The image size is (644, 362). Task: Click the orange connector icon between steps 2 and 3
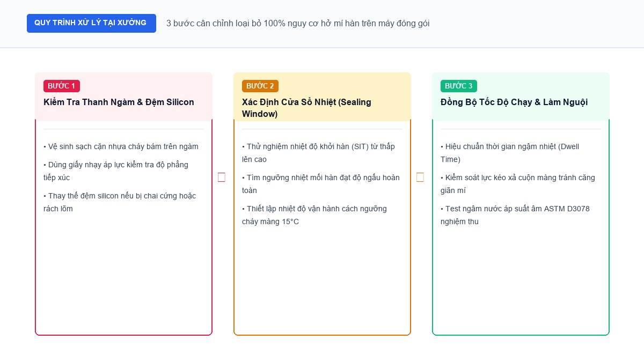(x=420, y=178)
